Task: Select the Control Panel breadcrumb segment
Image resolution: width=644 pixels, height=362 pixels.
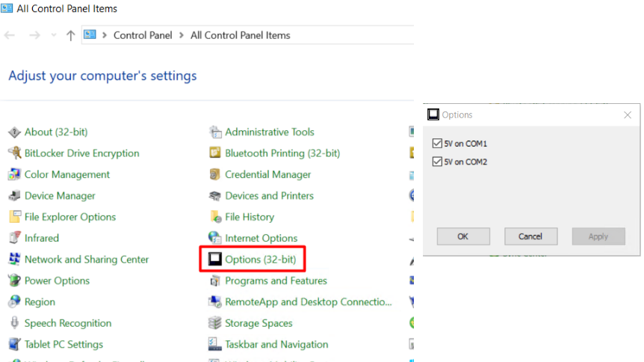Action: [143, 35]
